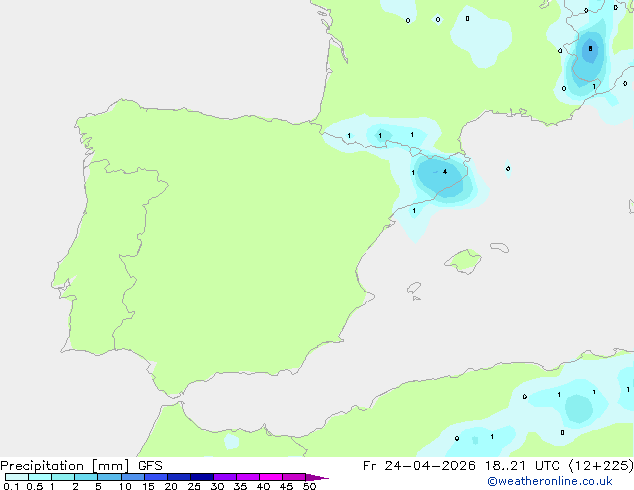The image size is (634, 490).
Task: Click the 2–5 mm legend color swatch
Action: click(x=86, y=477)
